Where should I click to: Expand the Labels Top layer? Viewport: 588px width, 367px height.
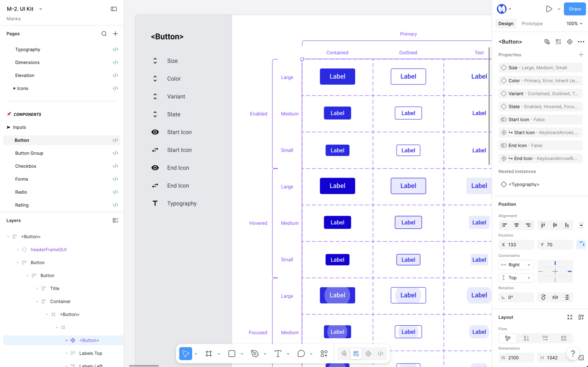[66, 353]
